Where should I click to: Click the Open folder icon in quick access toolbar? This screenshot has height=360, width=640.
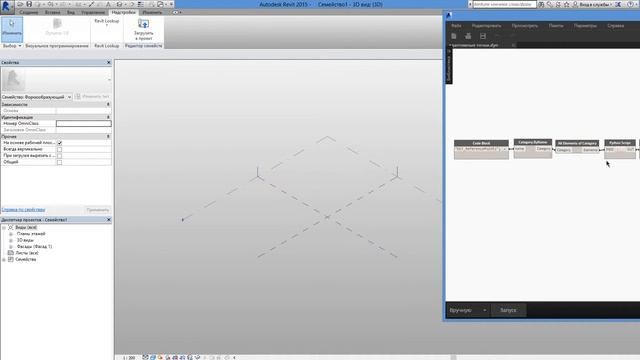20,4
